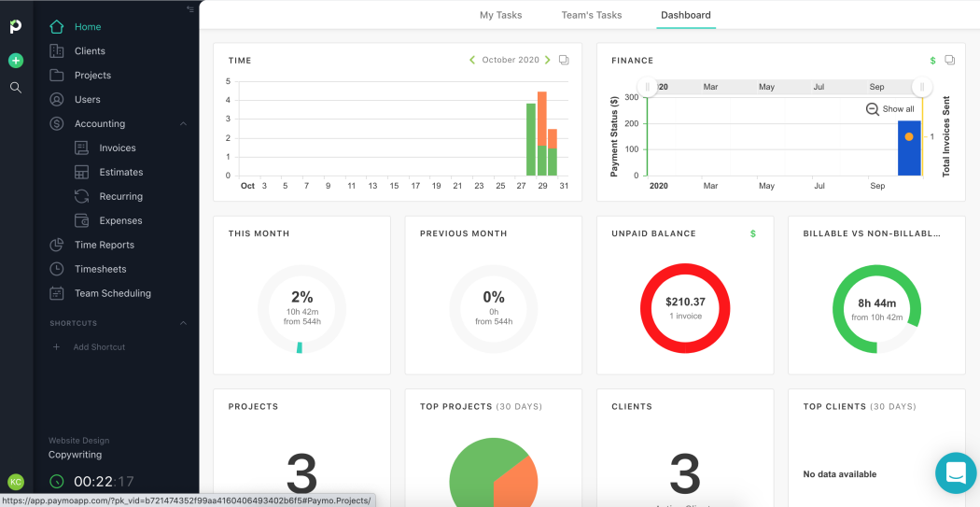The width and height of the screenshot is (980, 507).
Task: Open the Intercom chat bubble
Action: (955, 472)
